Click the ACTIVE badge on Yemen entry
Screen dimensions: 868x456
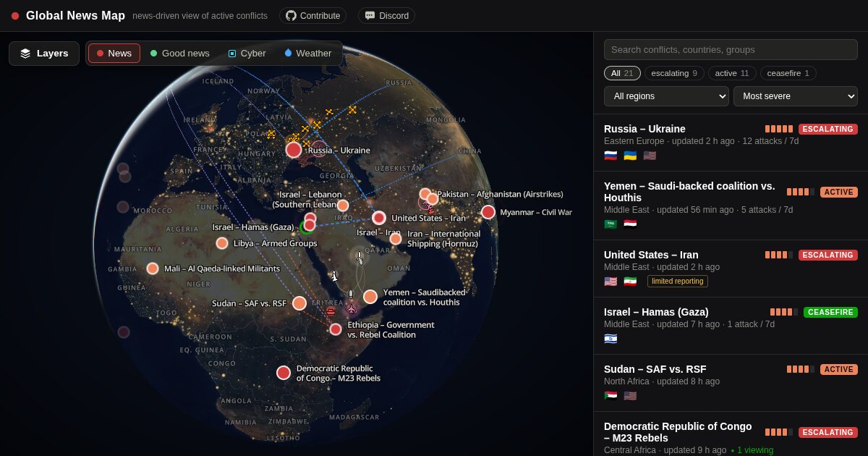839,192
